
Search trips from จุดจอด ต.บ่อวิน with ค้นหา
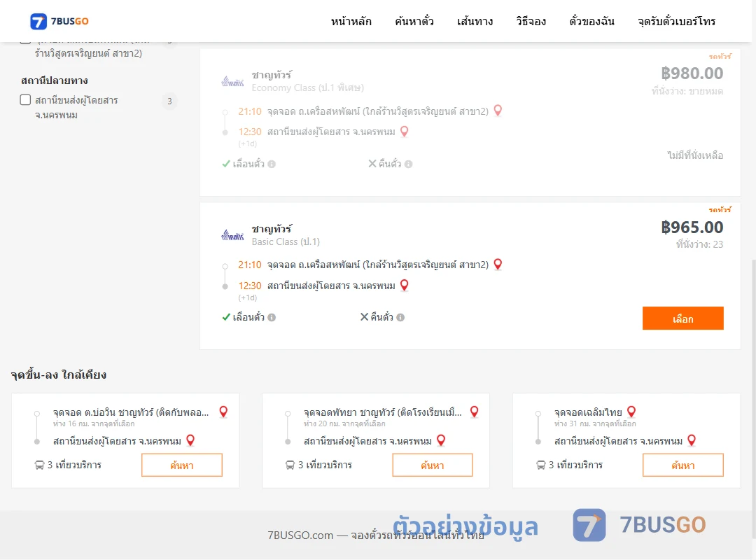(182, 465)
